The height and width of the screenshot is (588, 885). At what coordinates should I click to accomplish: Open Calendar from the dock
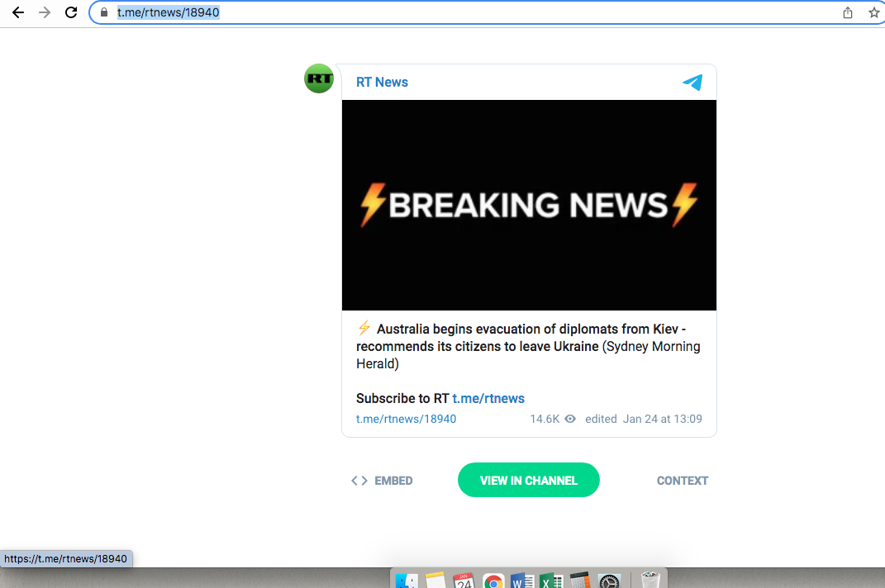tap(464, 581)
